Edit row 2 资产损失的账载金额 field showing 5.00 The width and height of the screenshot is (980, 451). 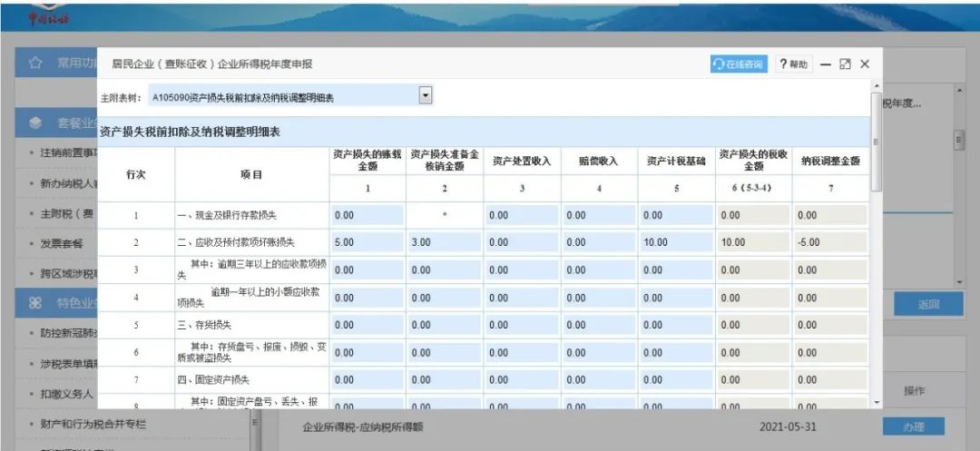[x=367, y=242]
